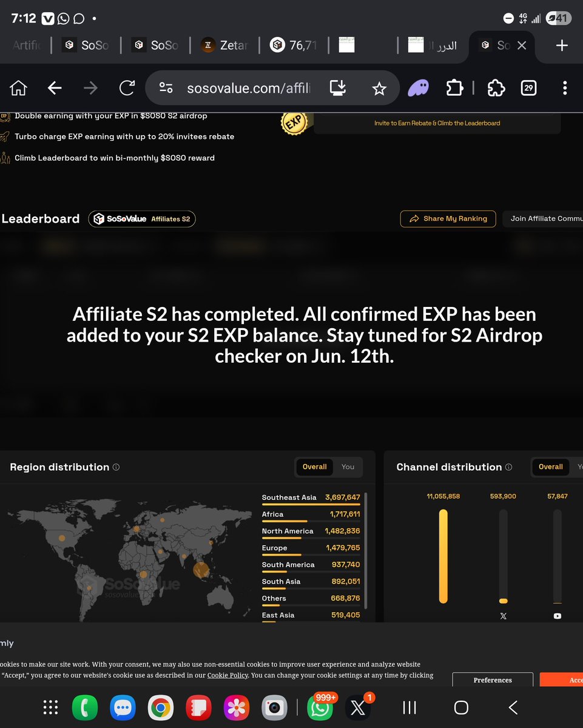The width and height of the screenshot is (583, 728).
Task: Open WhatsApp with 999+ badge
Action: click(x=320, y=707)
